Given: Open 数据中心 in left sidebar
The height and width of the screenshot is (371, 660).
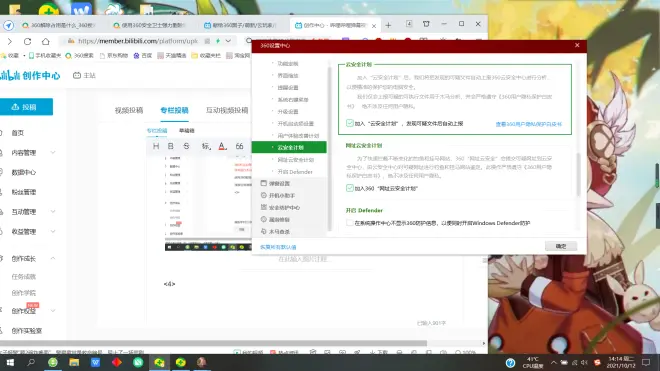Looking at the screenshot, I should click(24, 172).
